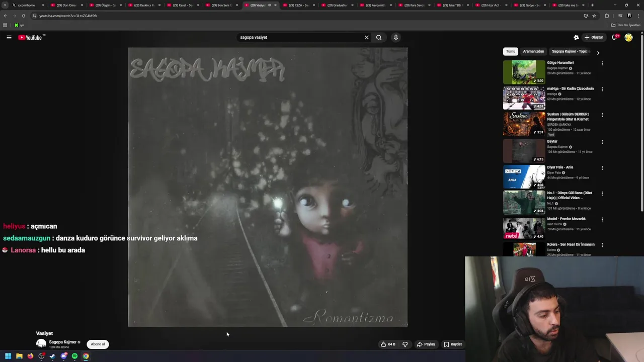This screenshot has height=362, width=644.
Task: Clear the search box with the X
Action: click(367, 37)
